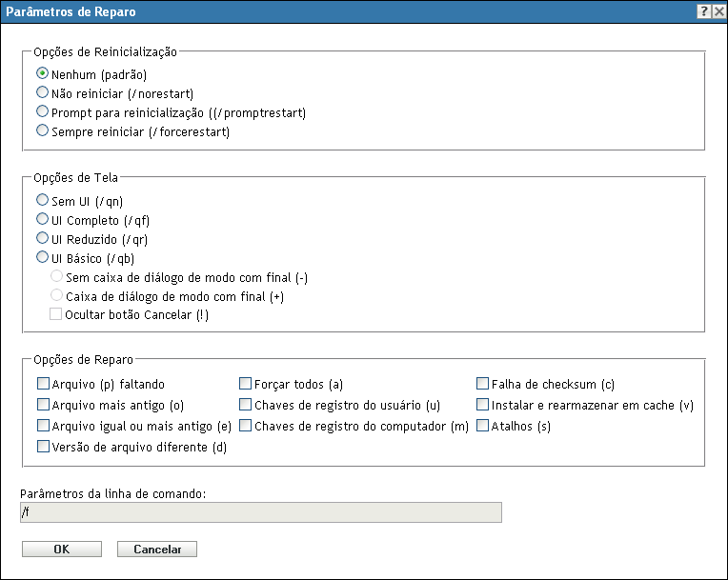Enable Atalhos (s) checkbox
This screenshot has width=728, height=580.
pyautogui.click(x=483, y=426)
